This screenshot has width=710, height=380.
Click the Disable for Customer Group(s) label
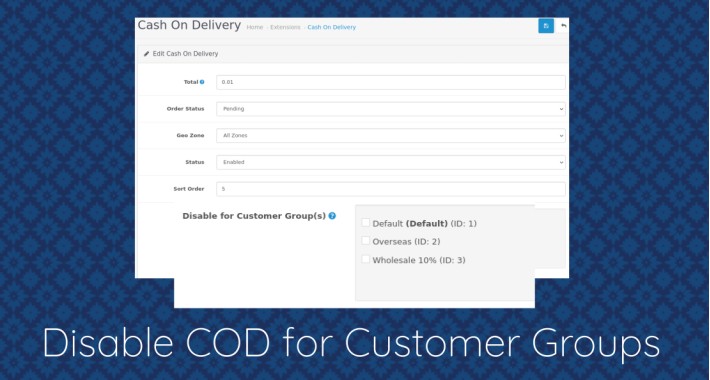[254, 216]
